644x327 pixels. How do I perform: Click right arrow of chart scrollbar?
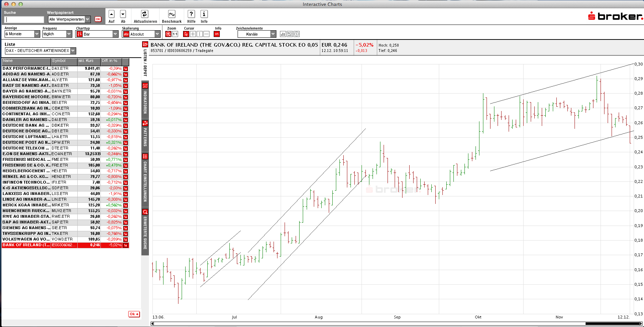click(641, 323)
